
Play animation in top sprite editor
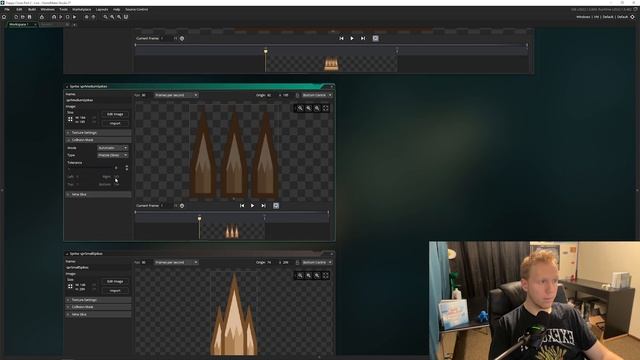pos(352,38)
